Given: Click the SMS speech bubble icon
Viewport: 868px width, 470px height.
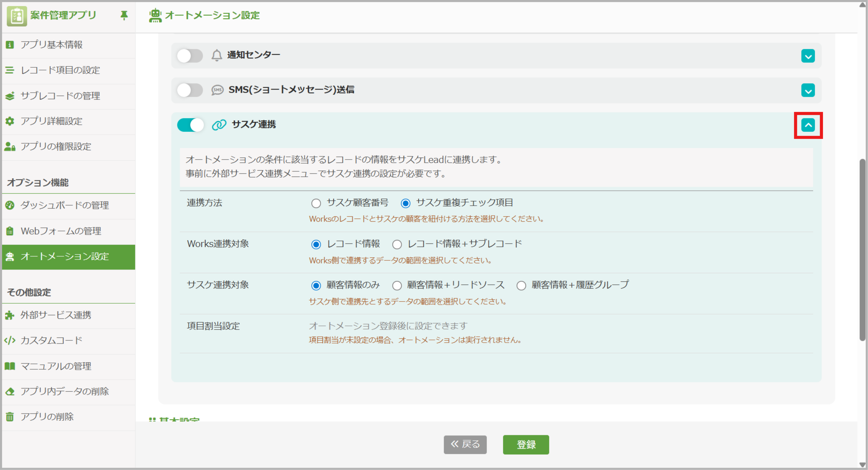Looking at the screenshot, I should point(217,90).
